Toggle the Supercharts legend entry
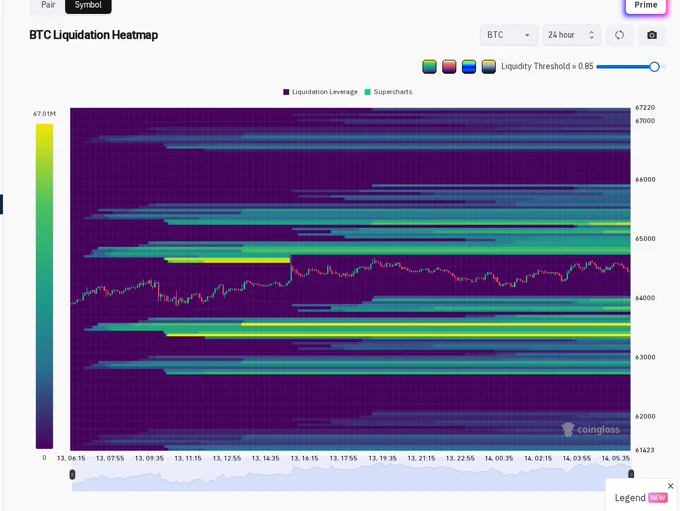 pyautogui.click(x=388, y=92)
